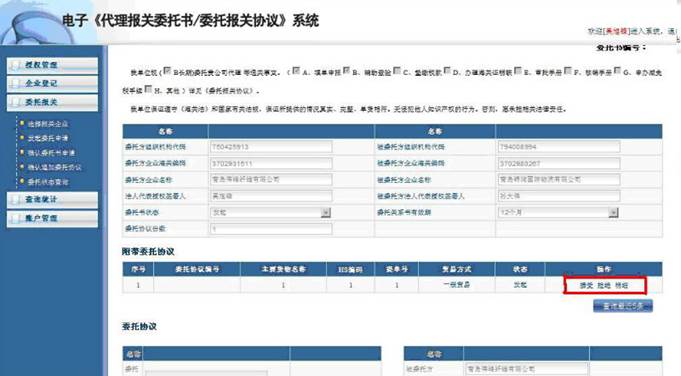Click the 贸易方式 column header
Screen dimensions: 681x376
[x=456, y=269]
